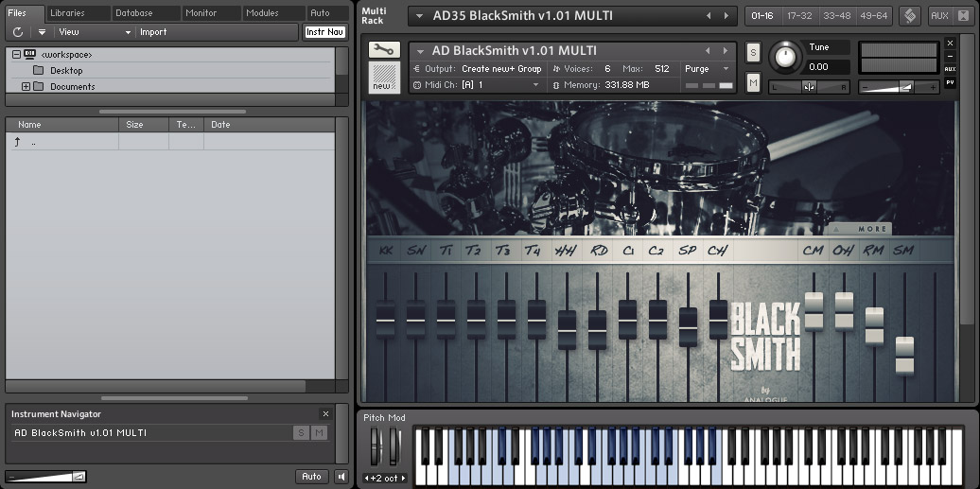Image resolution: width=980 pixels, height=489 pixels.
Task: Click the KK channel fader handle
Action: [385, 320]
